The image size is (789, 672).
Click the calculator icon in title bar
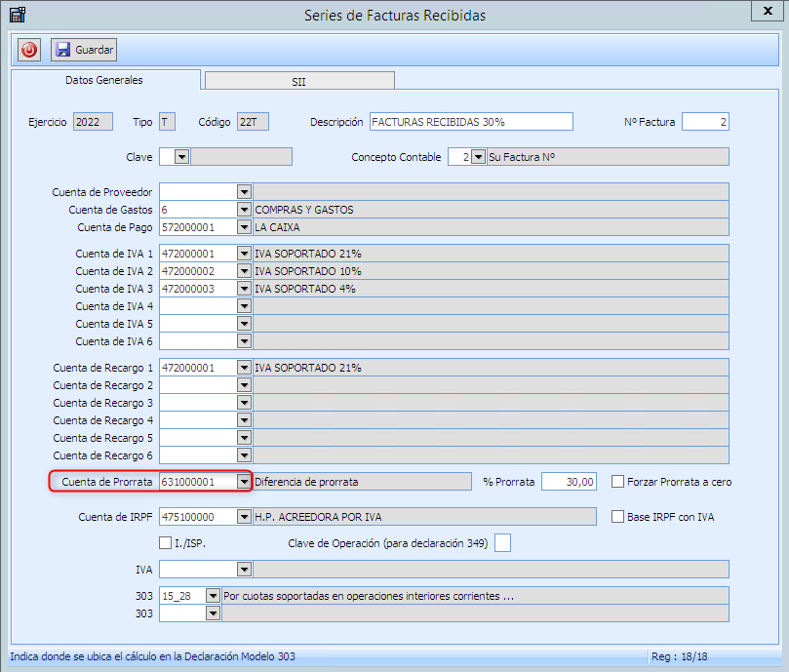(17, 15)
